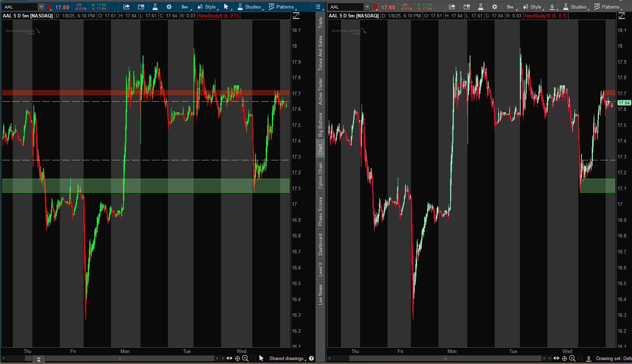
Task: Click the right chart's crosshair pan icon
Action: click(564, 358)
